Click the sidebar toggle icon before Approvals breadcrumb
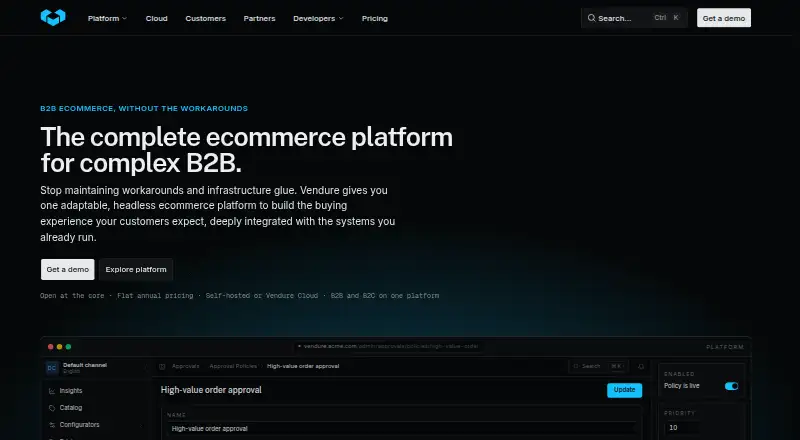Screen dimensions: 800x440 pos(162,366)
